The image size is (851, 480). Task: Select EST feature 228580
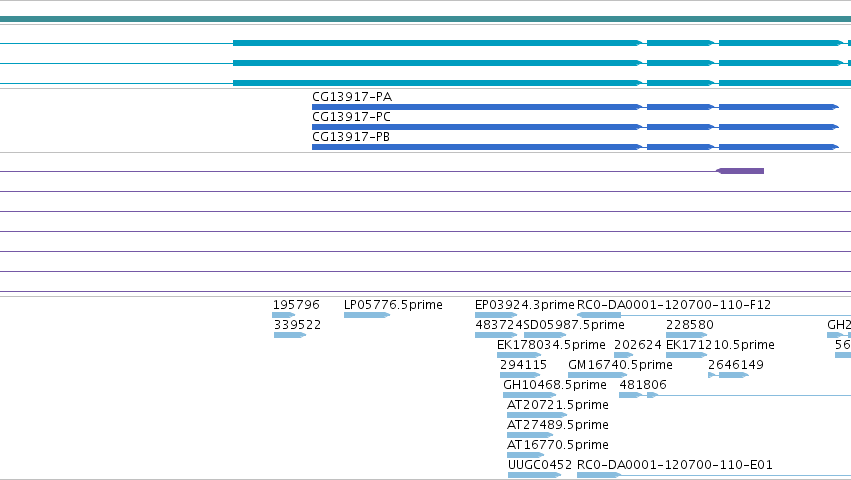click(x=690, y=325)
